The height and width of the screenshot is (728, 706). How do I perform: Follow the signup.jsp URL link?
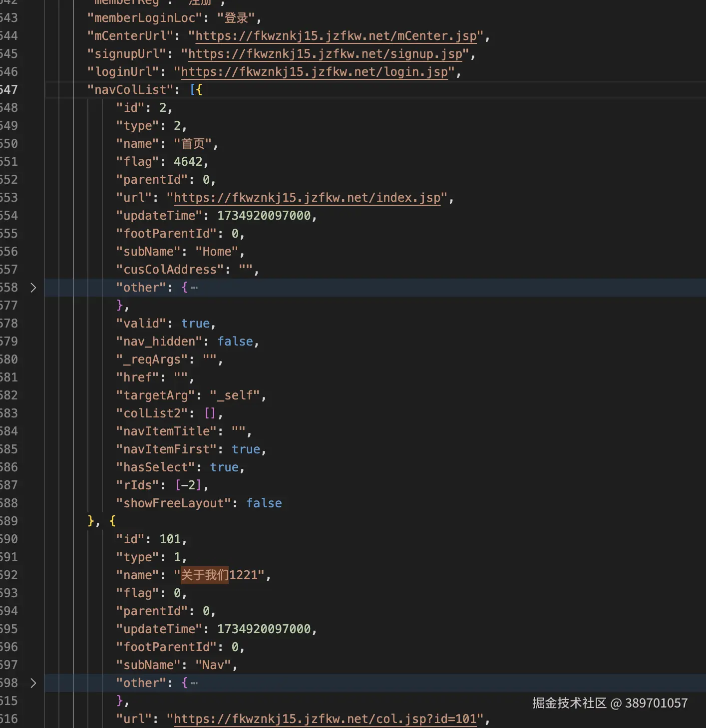tap(325, 53)
